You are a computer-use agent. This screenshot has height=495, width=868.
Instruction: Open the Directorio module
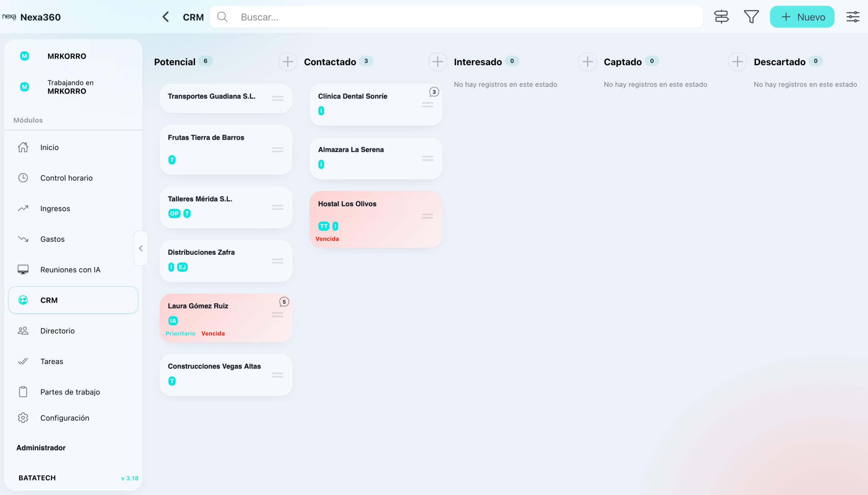73,331
